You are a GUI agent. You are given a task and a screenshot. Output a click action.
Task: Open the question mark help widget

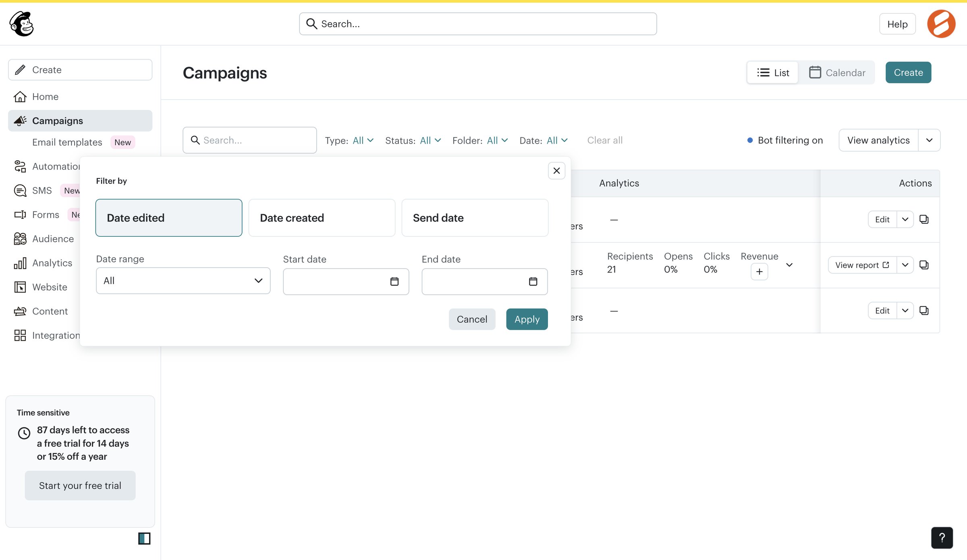pyautogui.click(x=942, y=538)
